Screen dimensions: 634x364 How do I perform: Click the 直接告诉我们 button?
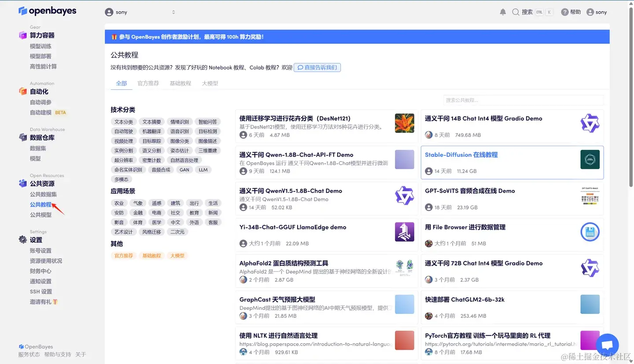317,67
